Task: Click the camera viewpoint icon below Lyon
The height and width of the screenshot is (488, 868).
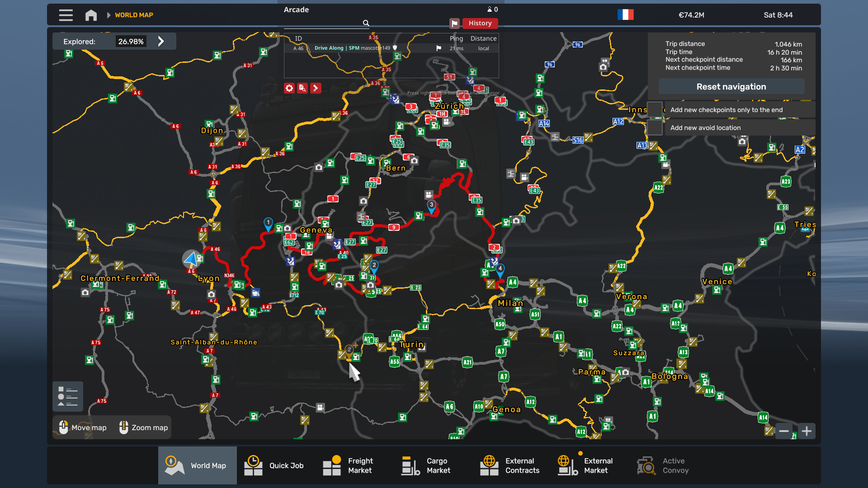Action: point(212,295)
